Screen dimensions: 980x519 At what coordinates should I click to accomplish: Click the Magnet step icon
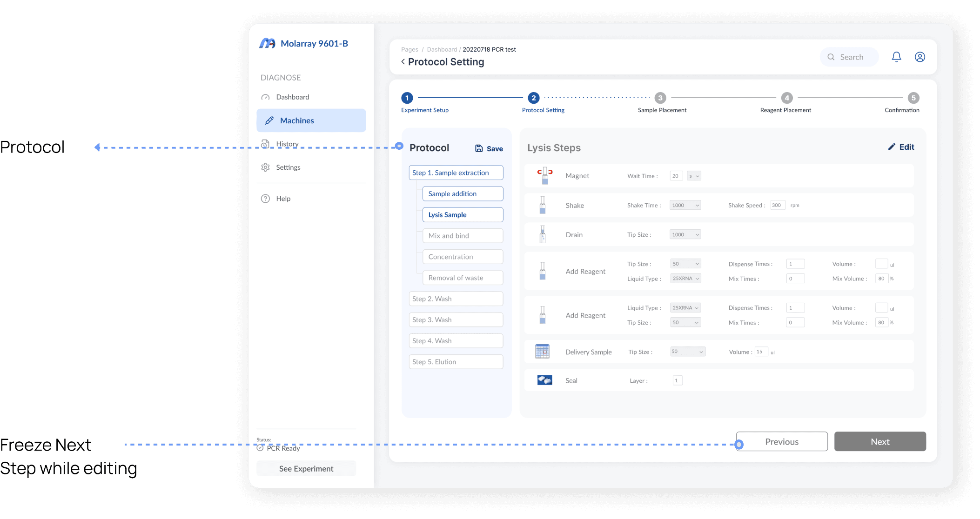click(544, 175)
